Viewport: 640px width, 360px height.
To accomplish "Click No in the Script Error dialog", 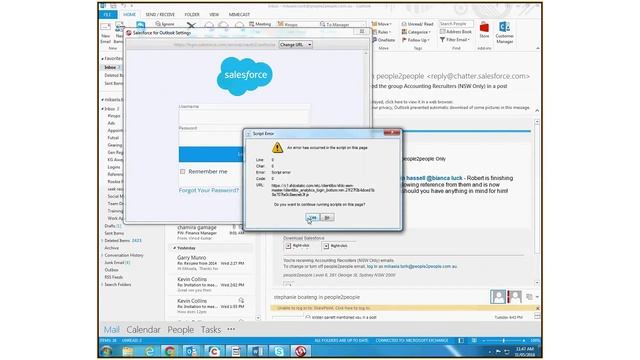I will coord(327,218).
